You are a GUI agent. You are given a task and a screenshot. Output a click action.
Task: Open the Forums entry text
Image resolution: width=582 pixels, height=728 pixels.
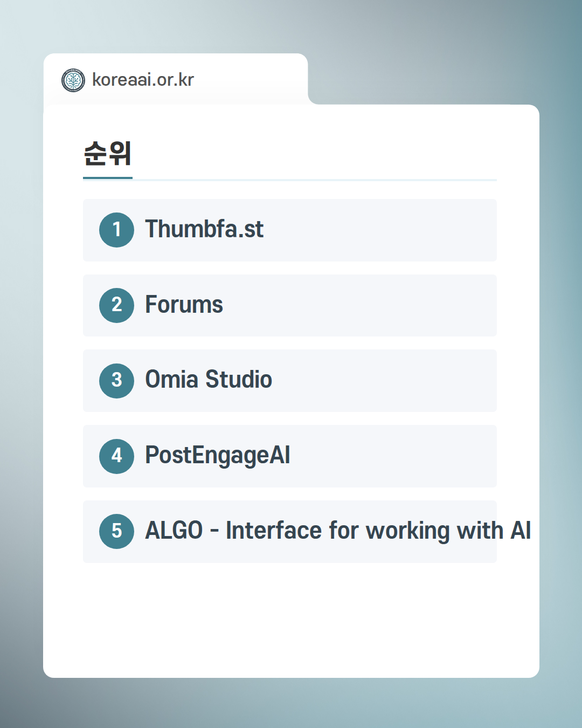click(184, 305)
